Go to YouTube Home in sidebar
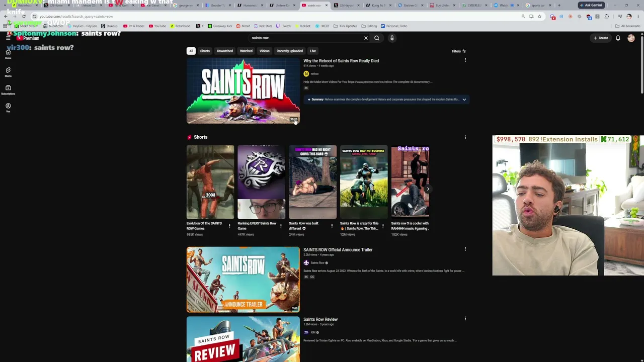644x362 pixels. pyautogui.click(x=8, y=54)
